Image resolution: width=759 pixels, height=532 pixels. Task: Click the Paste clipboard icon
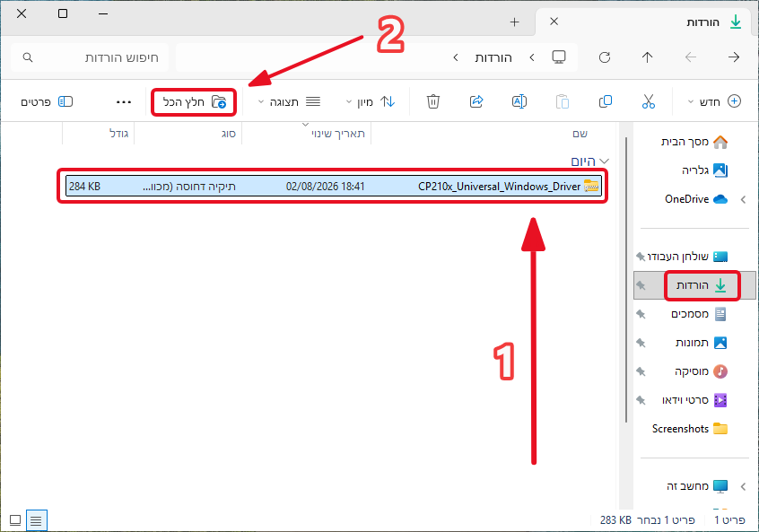point(562,101)
